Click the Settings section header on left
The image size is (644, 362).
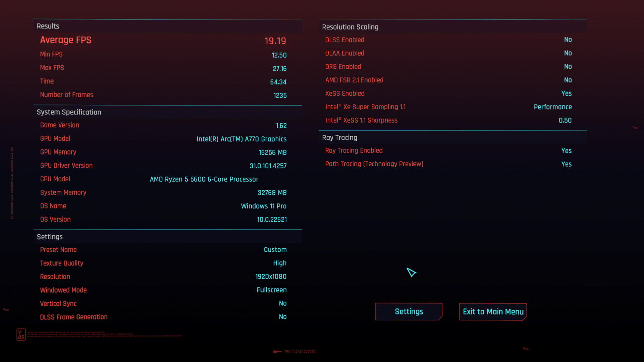[50, 237]
